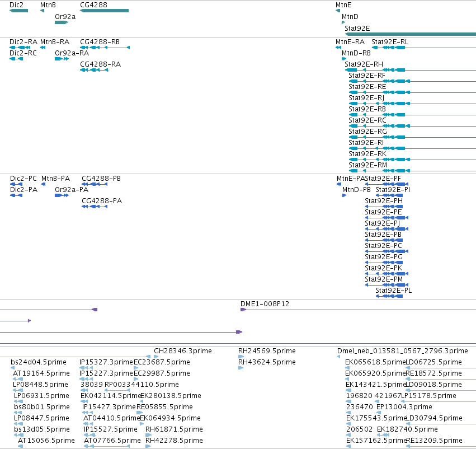Click the CG4288 gene label
The image size is (476, 449).
[x=93, y=5]
